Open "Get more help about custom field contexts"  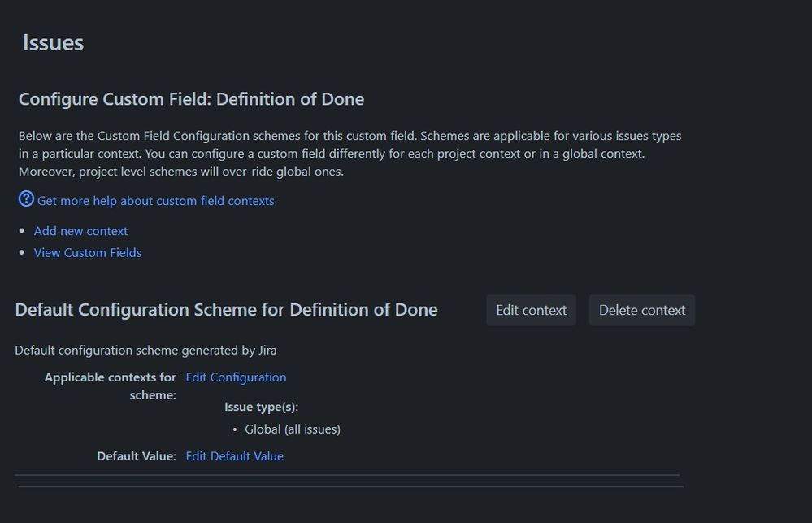click(x=155, y=201)
